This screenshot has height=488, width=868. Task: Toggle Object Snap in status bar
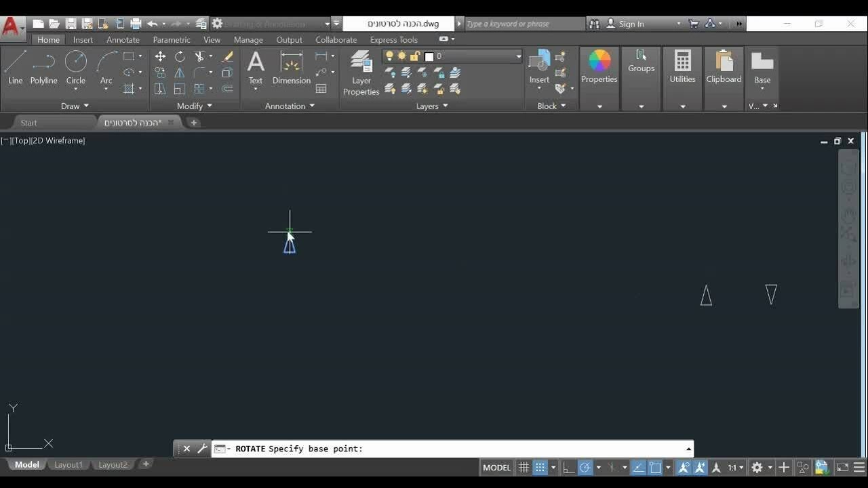(655, 468)
